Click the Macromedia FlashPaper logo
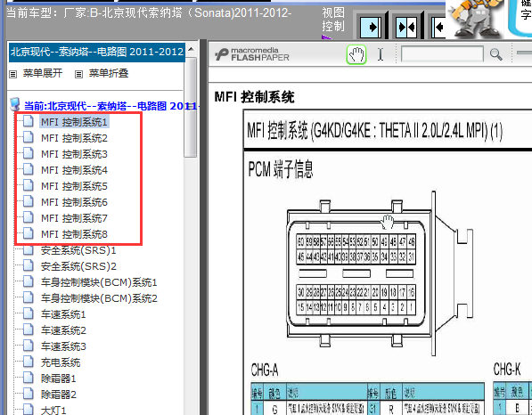 pos(252,54)
